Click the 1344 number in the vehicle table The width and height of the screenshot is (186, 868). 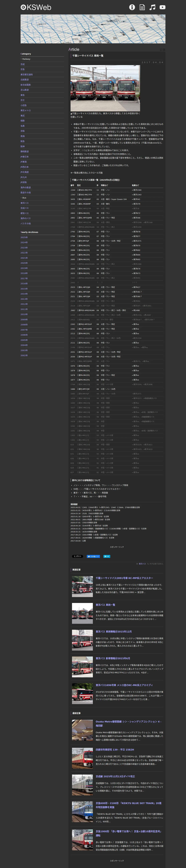point(73,190)
